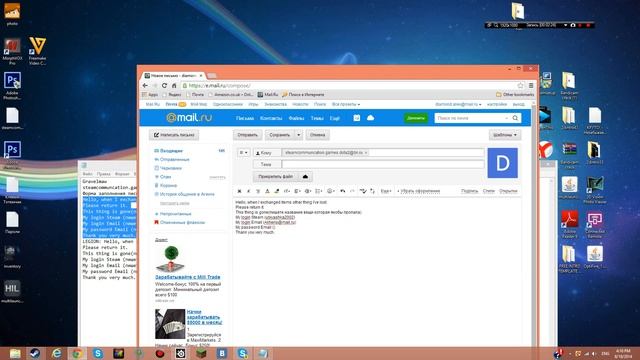Open the text highlight color picker
Screen dimensions: 640x360
click(276, 191)
